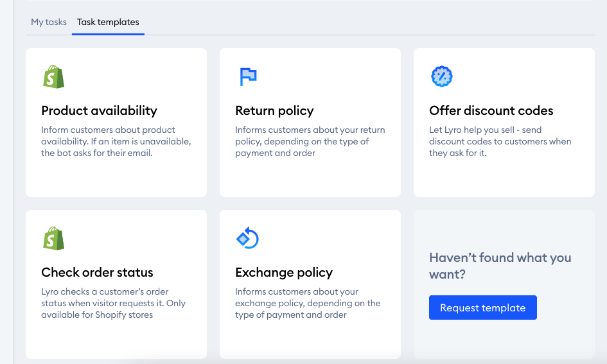607x364 pixels.
Task: Click the discount badge icon on Offer discount codes
Action: (442, 76)
